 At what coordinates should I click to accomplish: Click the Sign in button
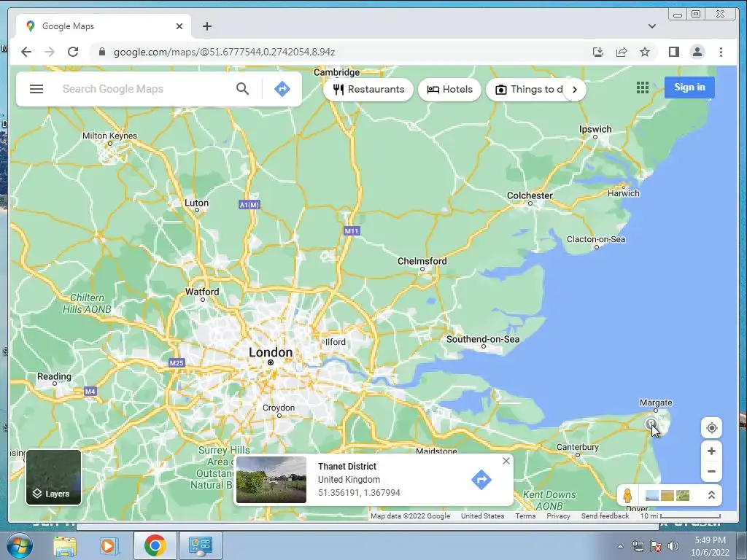click(x=689, y=87)
